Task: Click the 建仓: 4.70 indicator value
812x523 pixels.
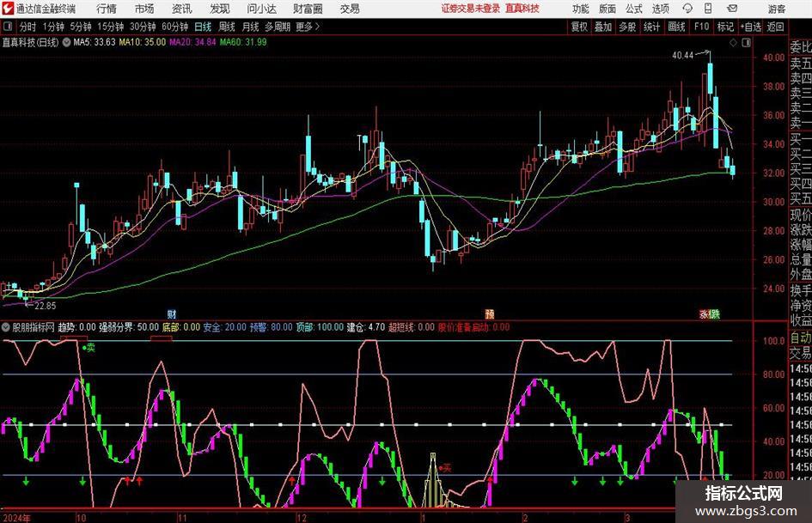Action: [365, 327]
